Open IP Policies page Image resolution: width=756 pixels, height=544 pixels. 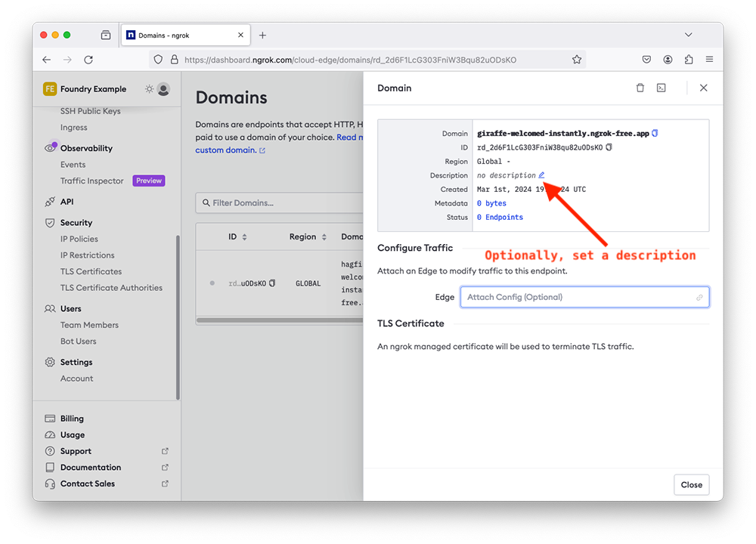pyautogui.click(x=79, y=239)
